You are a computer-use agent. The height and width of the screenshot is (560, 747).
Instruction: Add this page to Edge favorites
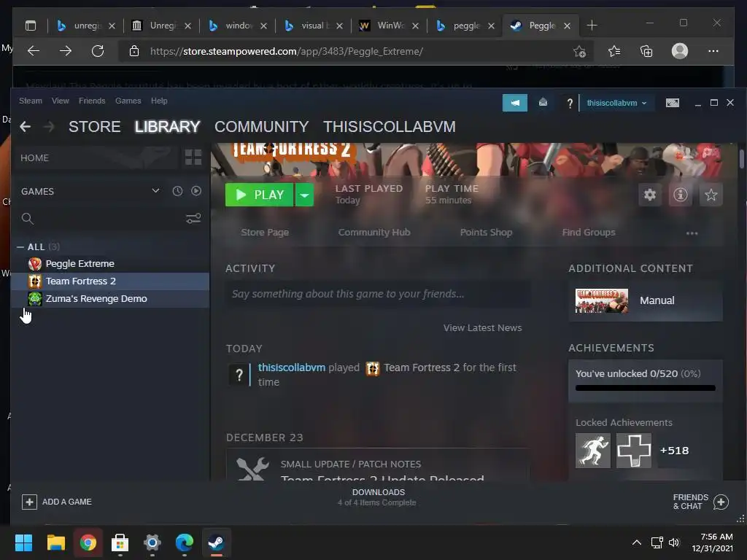(x=579, y=52)
